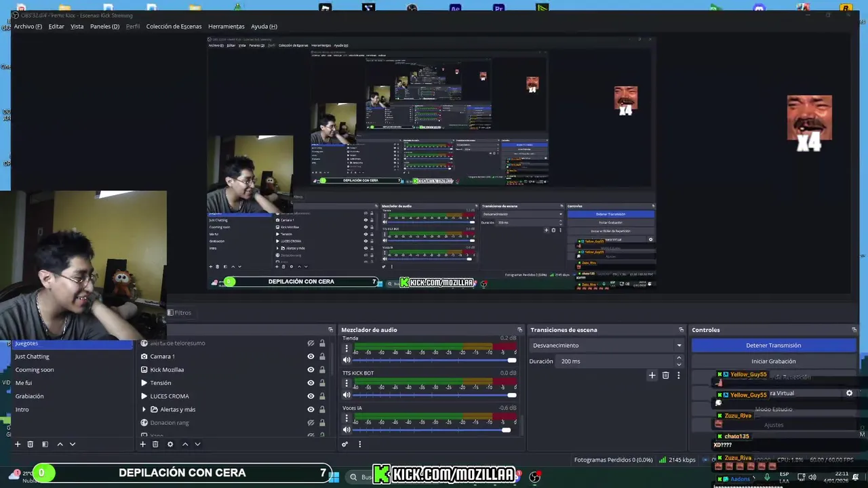Remove selected source with the trash icon

[155, 444]
